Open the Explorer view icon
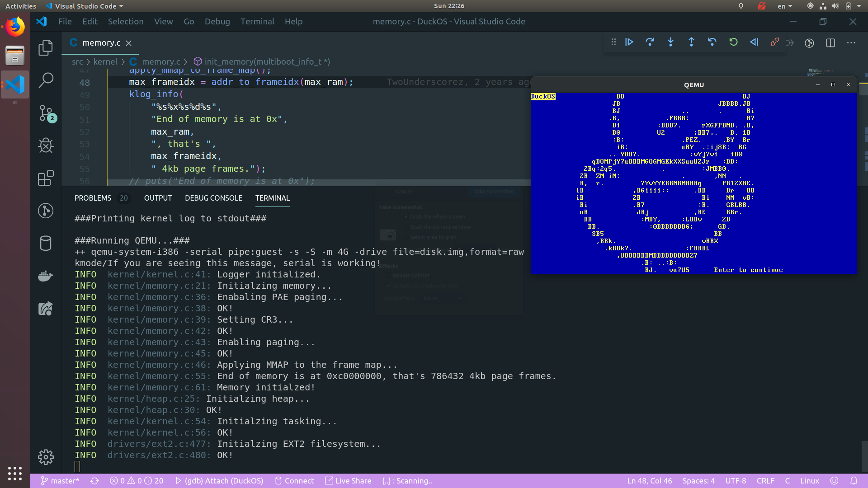Viewport: 868px width, 488px height. point(46,48)
